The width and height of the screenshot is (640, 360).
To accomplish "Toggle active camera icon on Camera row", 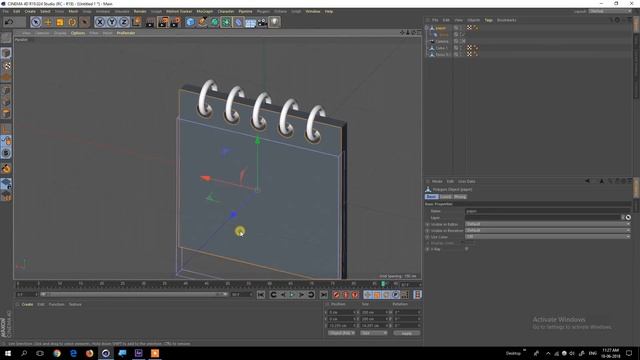I will 463,41.
